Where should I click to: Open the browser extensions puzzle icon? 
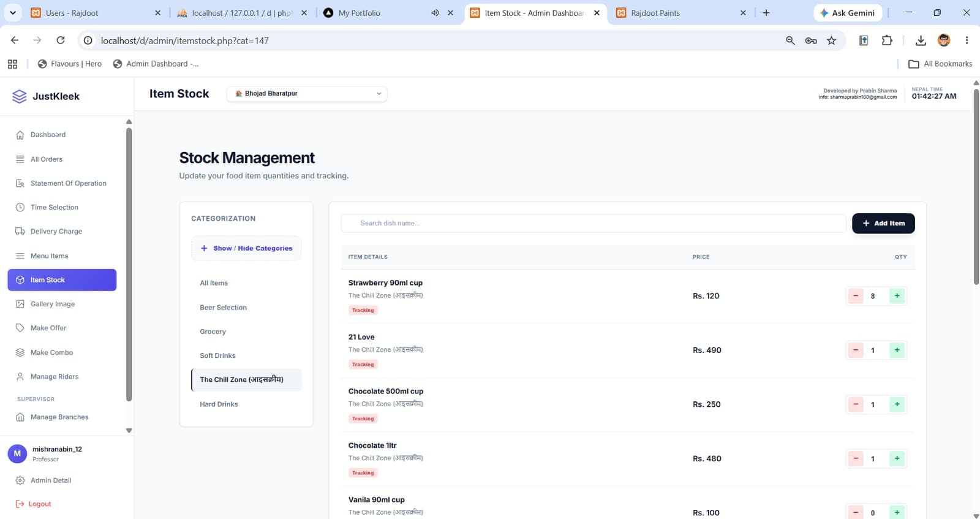(x=887, y=40)
